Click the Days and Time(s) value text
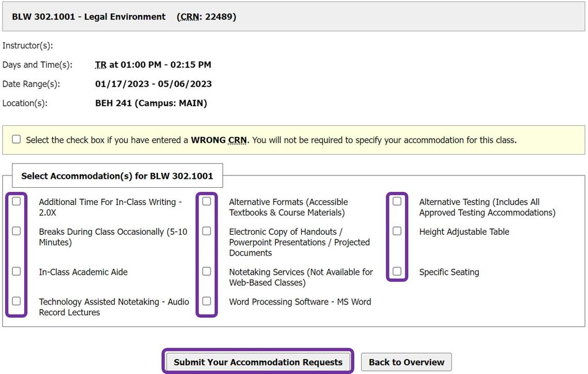This screenshot has height=374, width=588. coord(153,64)
